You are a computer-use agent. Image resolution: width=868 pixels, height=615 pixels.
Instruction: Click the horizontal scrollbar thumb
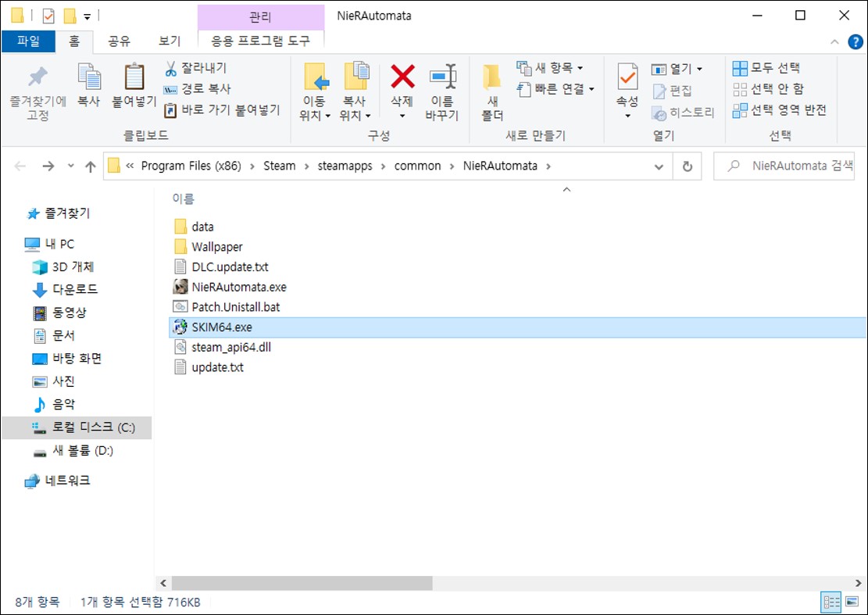302,583
